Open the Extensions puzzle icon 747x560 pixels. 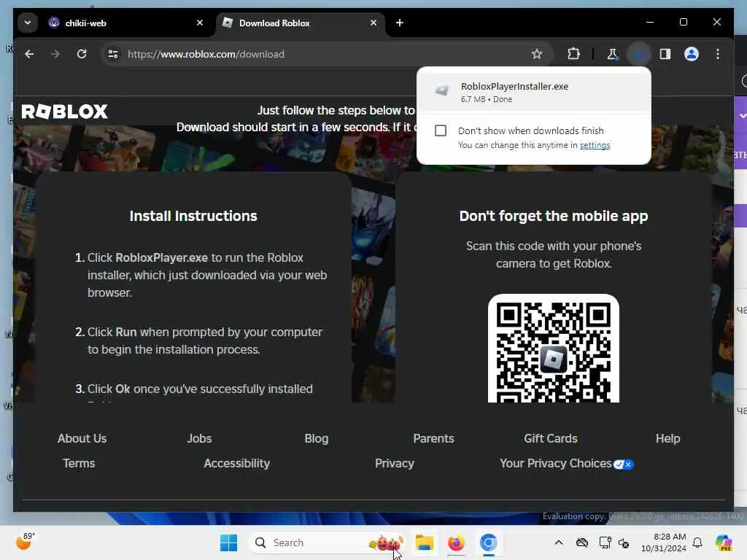[573, 54]
